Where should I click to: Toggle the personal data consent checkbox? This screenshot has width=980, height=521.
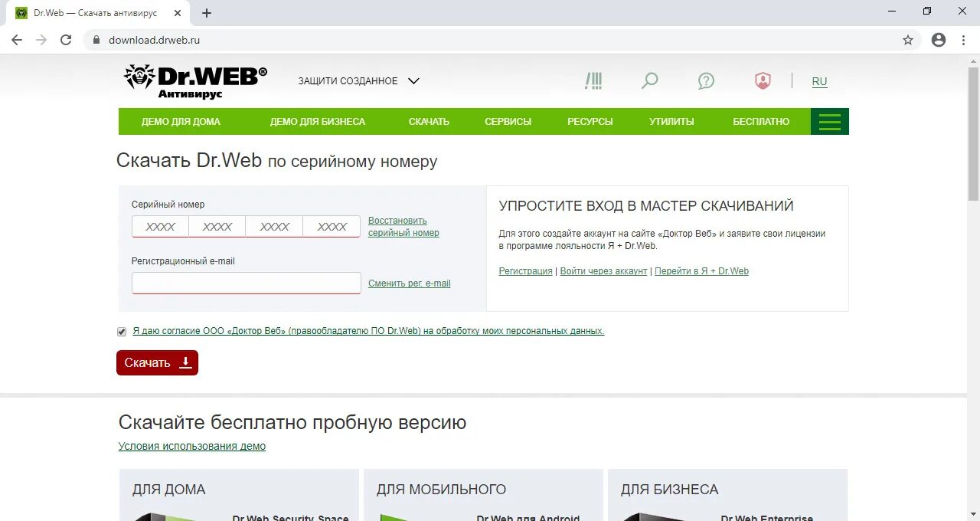click(x=122, y=332)
